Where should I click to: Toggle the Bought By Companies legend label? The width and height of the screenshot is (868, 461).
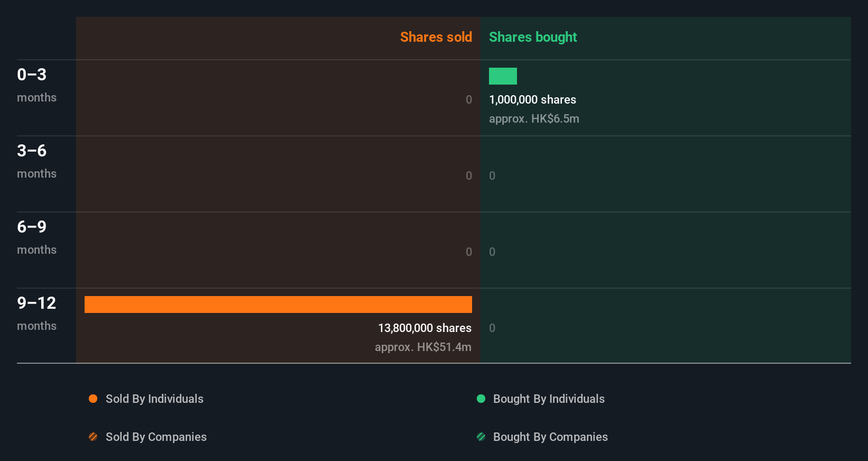pos(550,437)
